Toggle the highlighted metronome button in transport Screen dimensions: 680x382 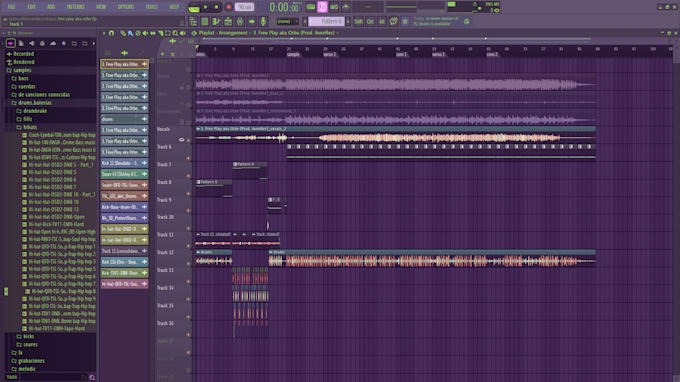322,7
